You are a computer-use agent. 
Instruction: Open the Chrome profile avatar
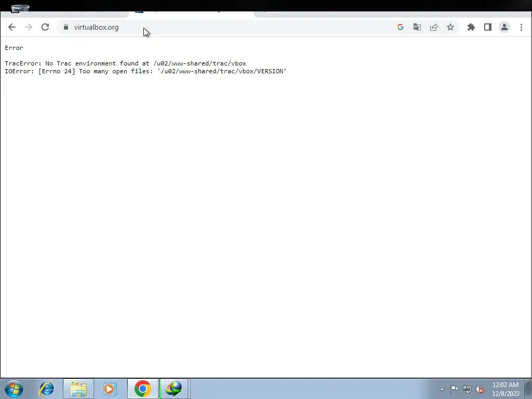coord(504,27)
